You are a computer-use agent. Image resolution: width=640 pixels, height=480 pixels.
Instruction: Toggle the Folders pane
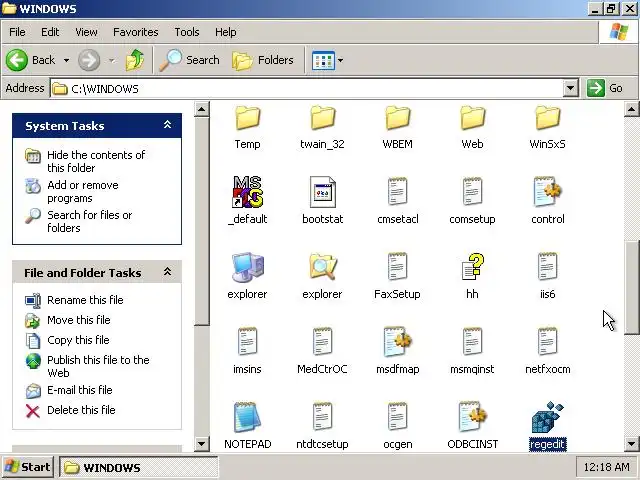[x=262, y=60]
